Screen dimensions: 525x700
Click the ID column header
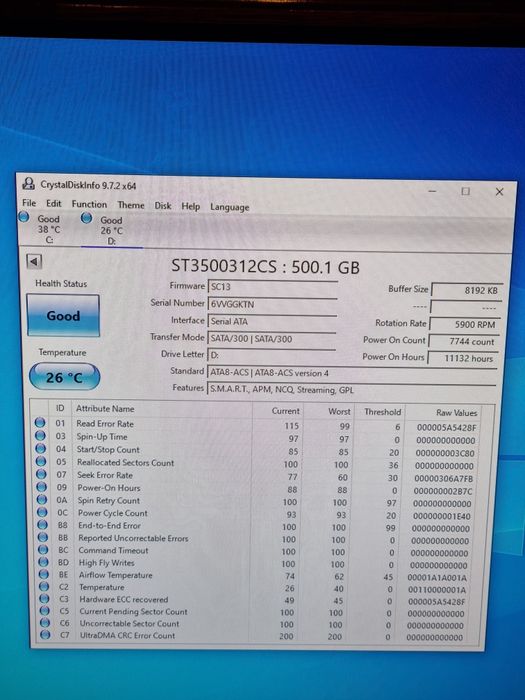pos(60,408)
